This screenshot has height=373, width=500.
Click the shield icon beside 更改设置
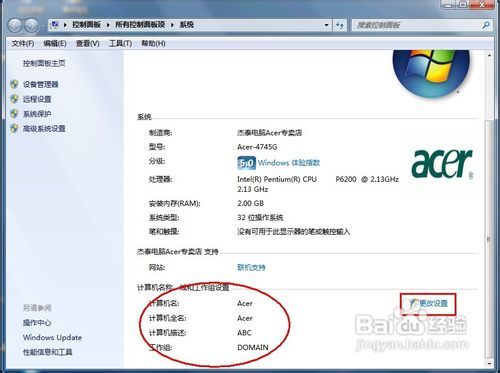coord(414,303)
